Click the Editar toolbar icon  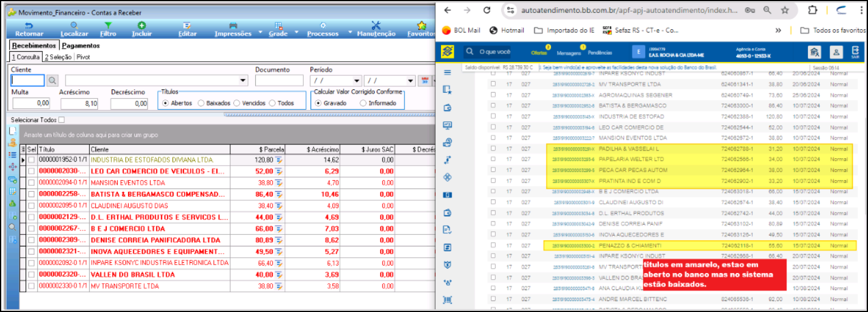point(187,25)
